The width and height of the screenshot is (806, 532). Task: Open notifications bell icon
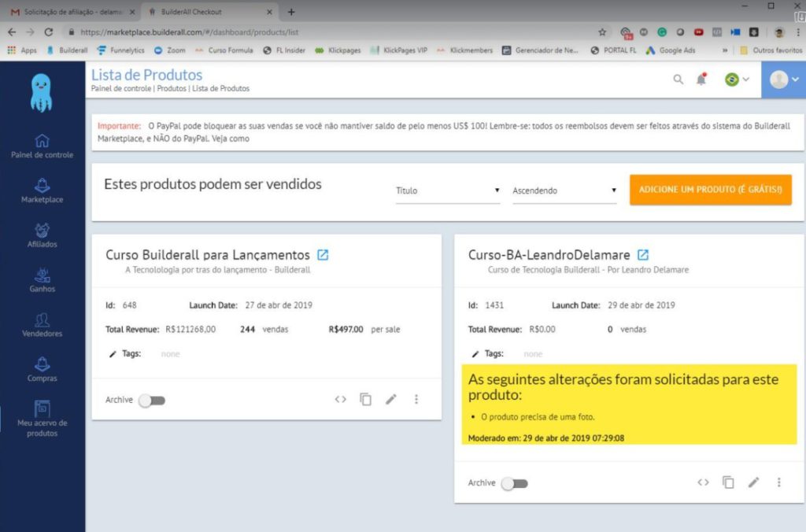click(x=701, y=79)
